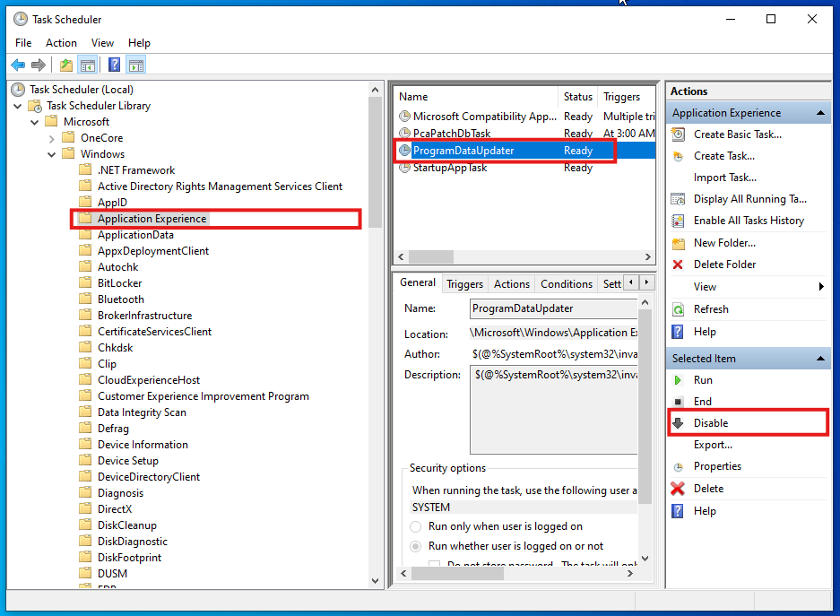
Task: Select the BitLocker folder in tree
Action: click(119, 283)
